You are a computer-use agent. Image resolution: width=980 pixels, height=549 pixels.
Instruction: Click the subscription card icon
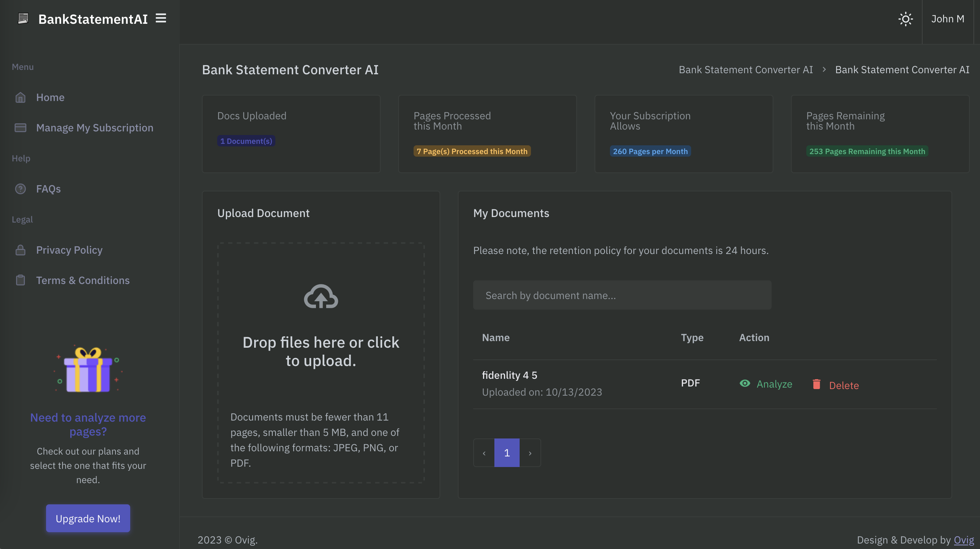tap(20, 128)
